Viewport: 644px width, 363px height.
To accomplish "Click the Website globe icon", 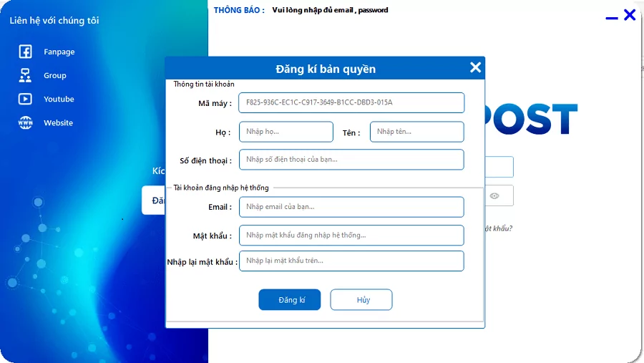I will (x=25, y=122).
